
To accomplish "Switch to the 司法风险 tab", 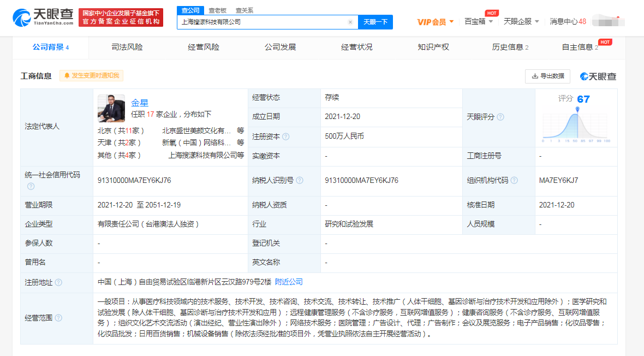I will pyautogui.click(x=127, y=48).
